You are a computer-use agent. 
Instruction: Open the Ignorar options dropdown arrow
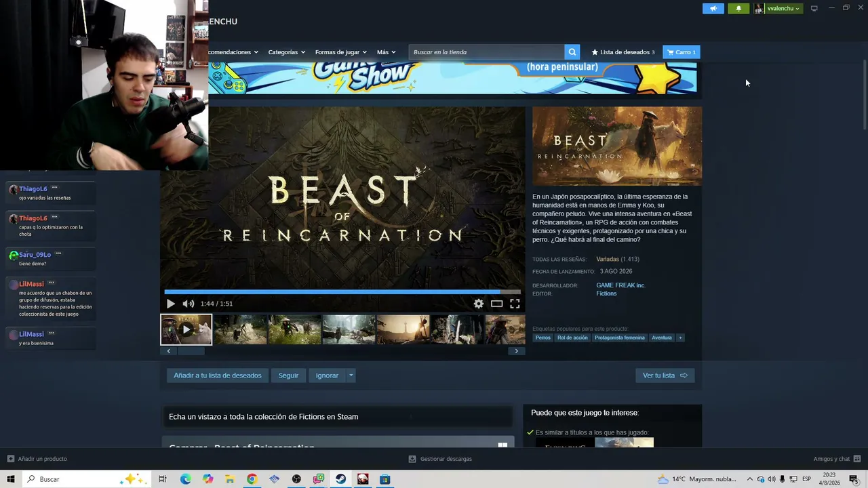click(x=351, y=375)
